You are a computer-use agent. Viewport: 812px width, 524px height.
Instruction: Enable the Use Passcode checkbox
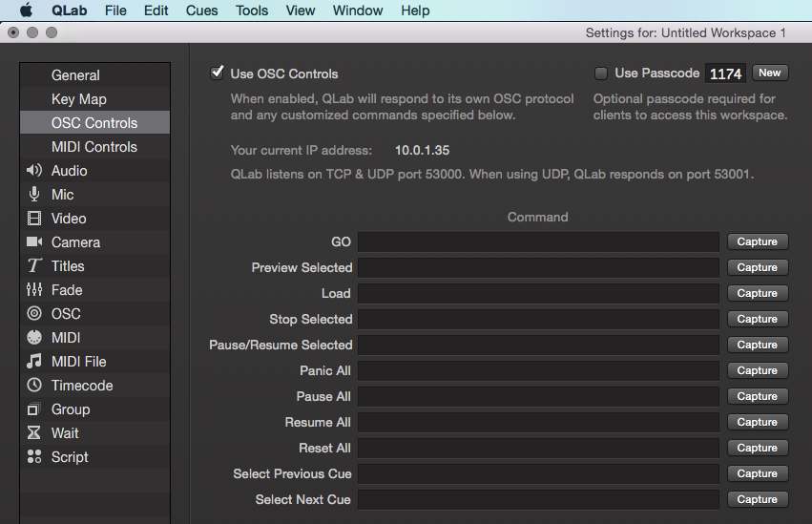[601, 73]
